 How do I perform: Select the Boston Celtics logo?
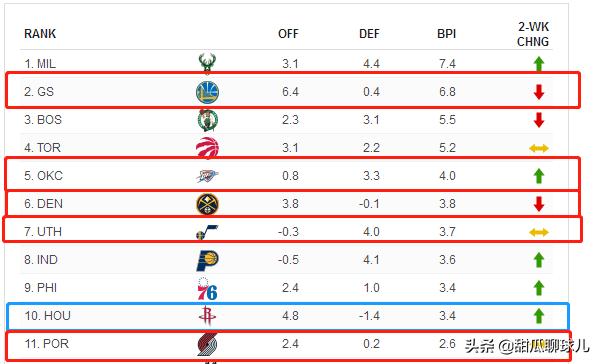tap(207, 120)
